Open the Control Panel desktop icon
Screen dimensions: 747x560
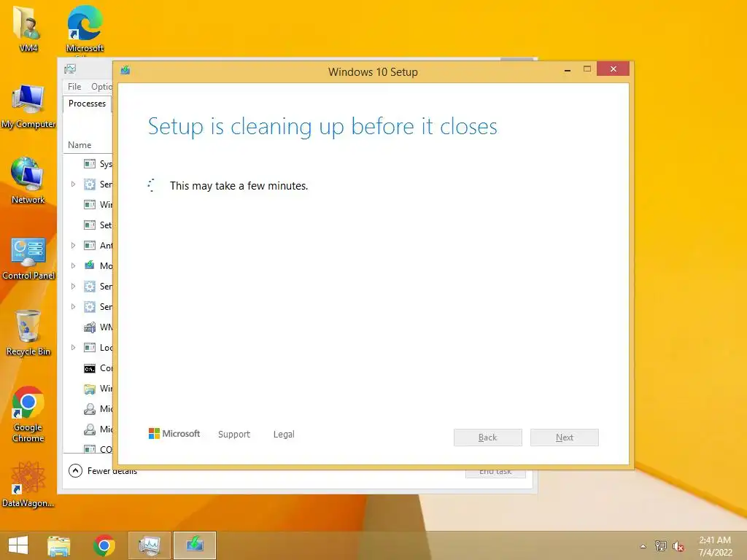coord(28,259)
